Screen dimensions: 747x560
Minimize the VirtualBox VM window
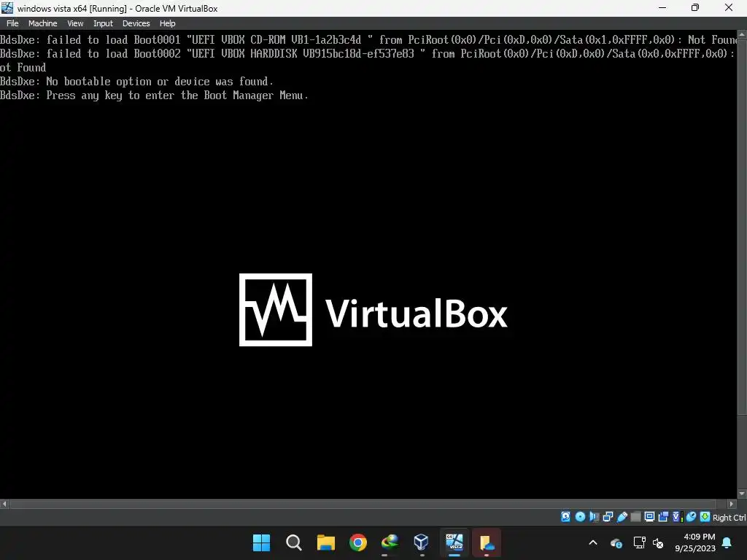coord(662,7)
